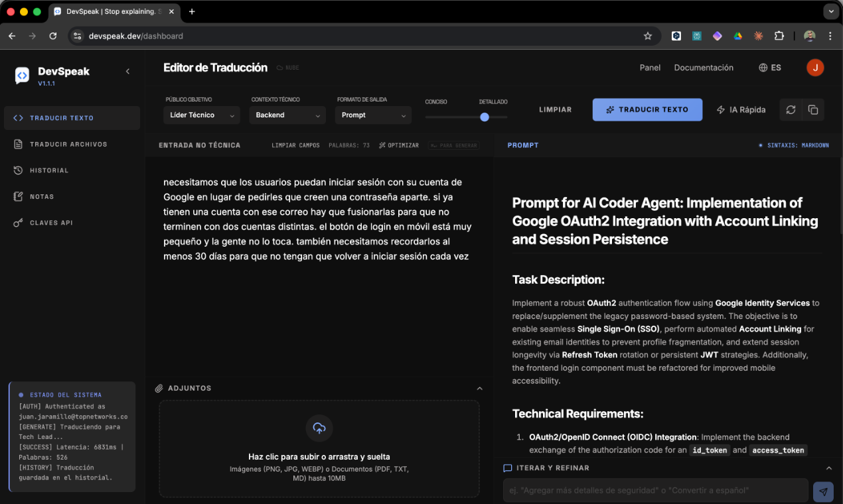This screenshot has width=843, height=504.
Task: Click the notes pencil icon
Action: [x=18, y=196]
